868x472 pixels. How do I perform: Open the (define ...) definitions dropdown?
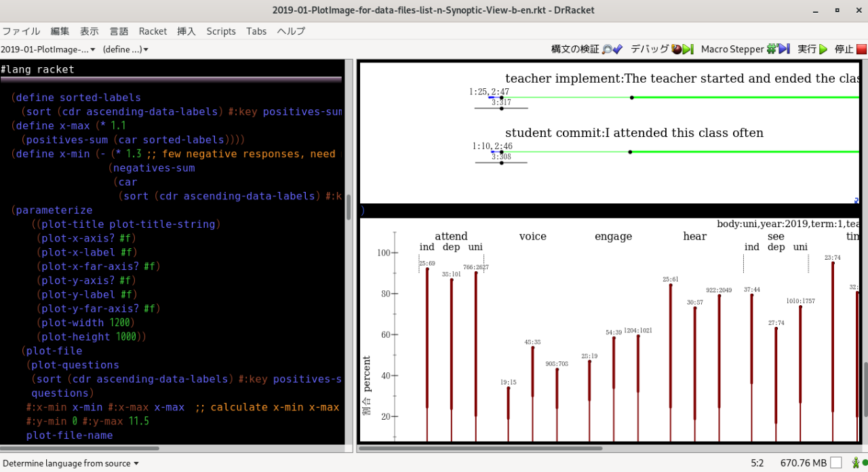[x=125, y=50]
